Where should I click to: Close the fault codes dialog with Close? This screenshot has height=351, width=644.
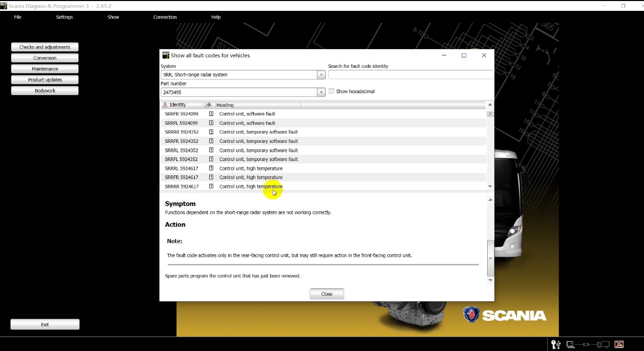click(327, 294)
